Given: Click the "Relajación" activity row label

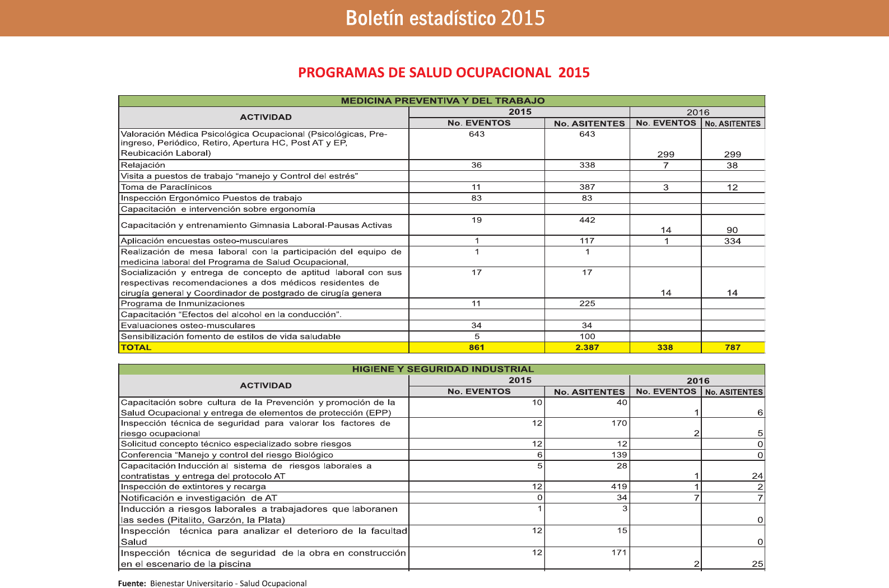Looking at the screenshot, I should click(x=143, y=165).
